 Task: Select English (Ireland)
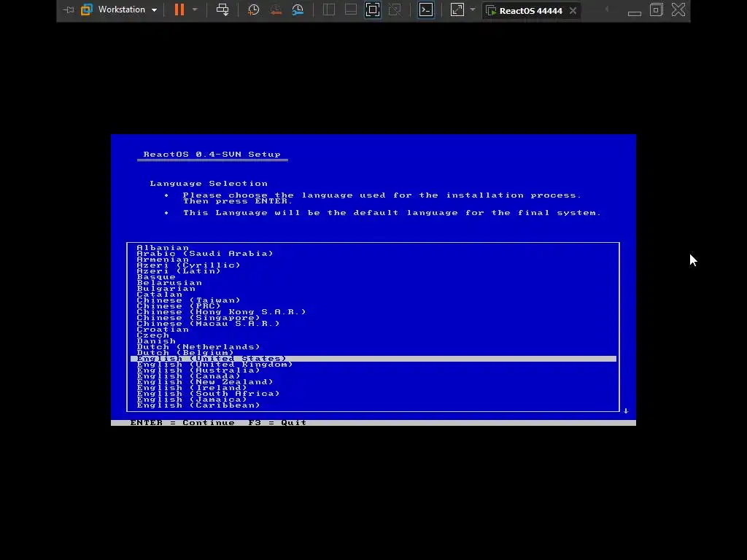click(192, 388)
